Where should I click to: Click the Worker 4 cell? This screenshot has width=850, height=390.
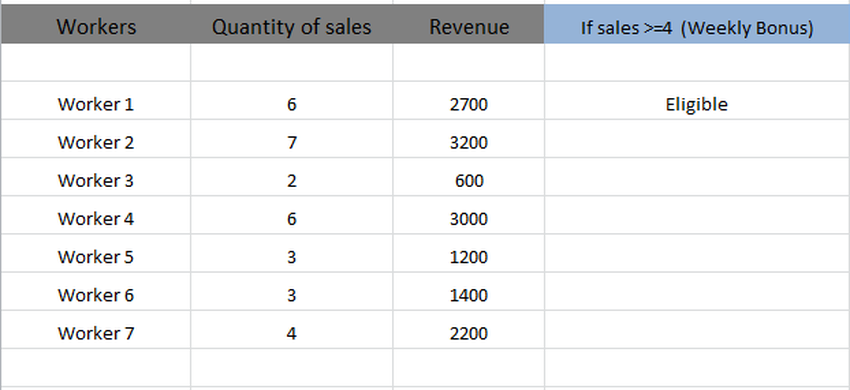pos(96,215)
